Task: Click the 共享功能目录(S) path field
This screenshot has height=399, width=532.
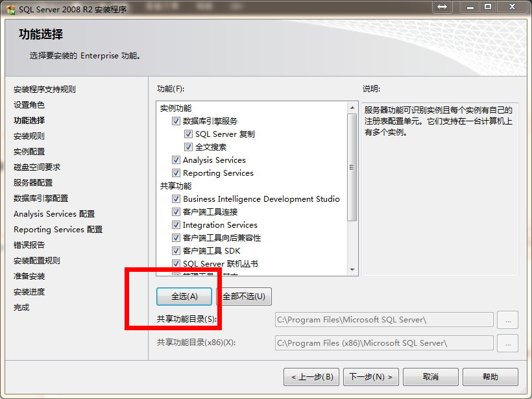Action: [384, 320]
